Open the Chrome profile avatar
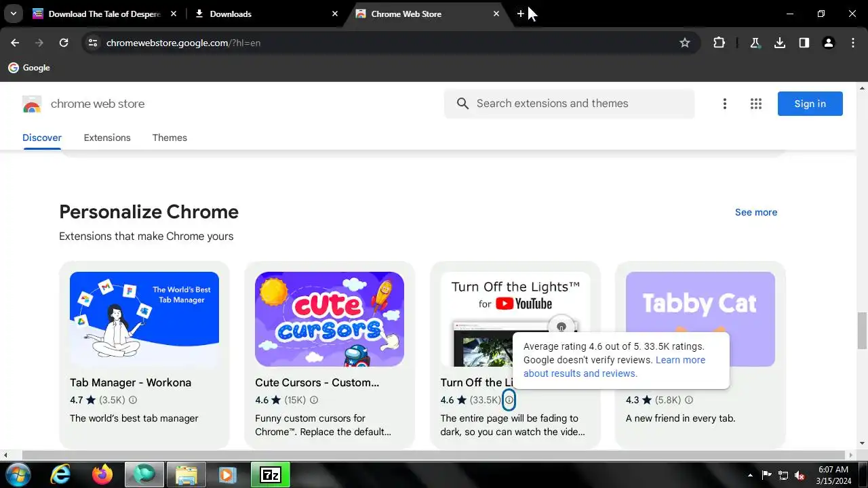 [828, 43]
